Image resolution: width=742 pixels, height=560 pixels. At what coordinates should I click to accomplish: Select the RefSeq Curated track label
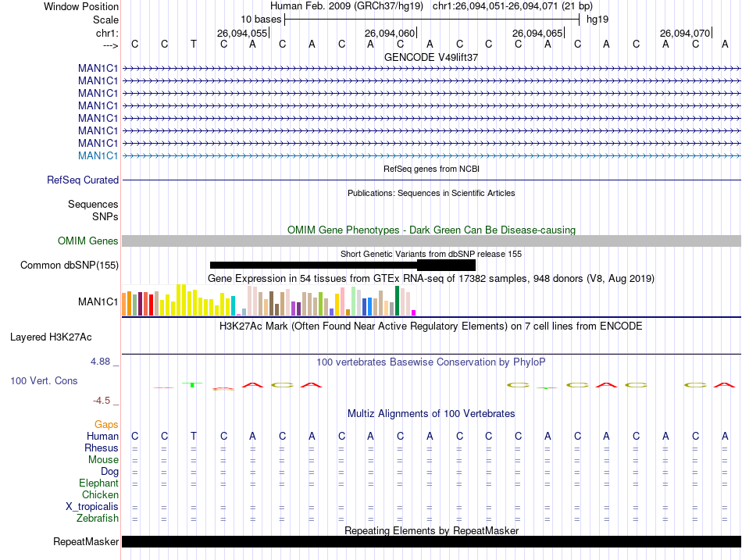[83, 180]
